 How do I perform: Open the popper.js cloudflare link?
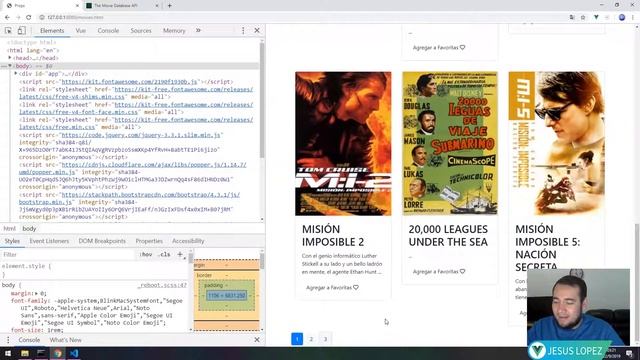(x=133, y=169)
